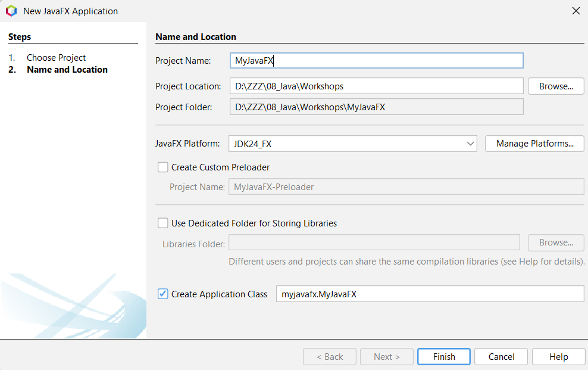Click the Finish button
Screen dimensions: 588x370
tap(444, 356)
